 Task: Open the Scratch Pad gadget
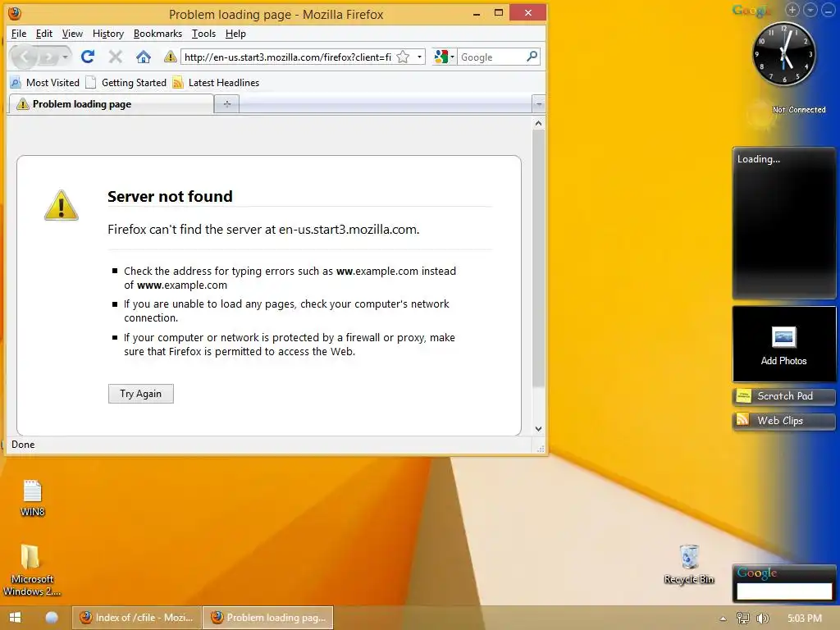(783, 396)
